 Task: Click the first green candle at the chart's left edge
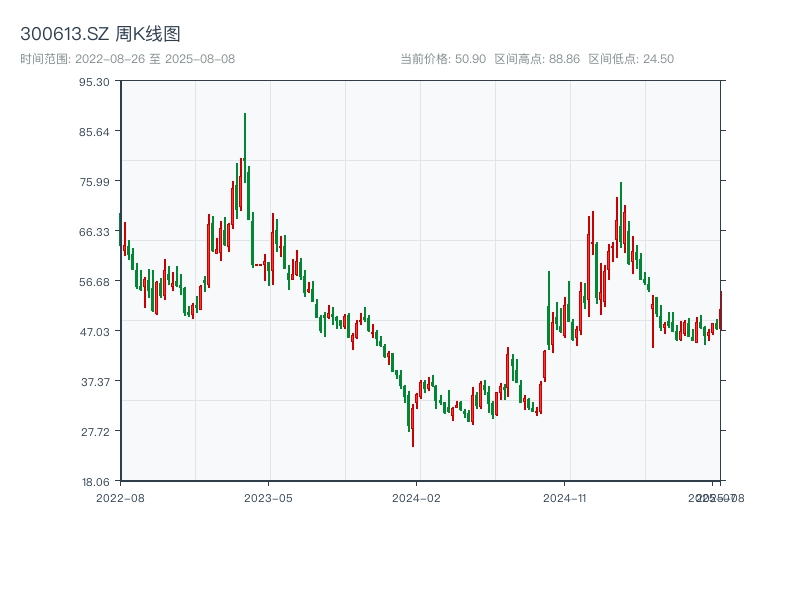point(120,230)
